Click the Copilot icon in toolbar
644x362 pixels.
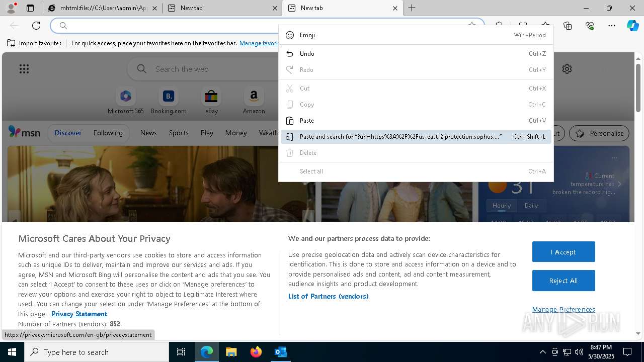point(632,26)
